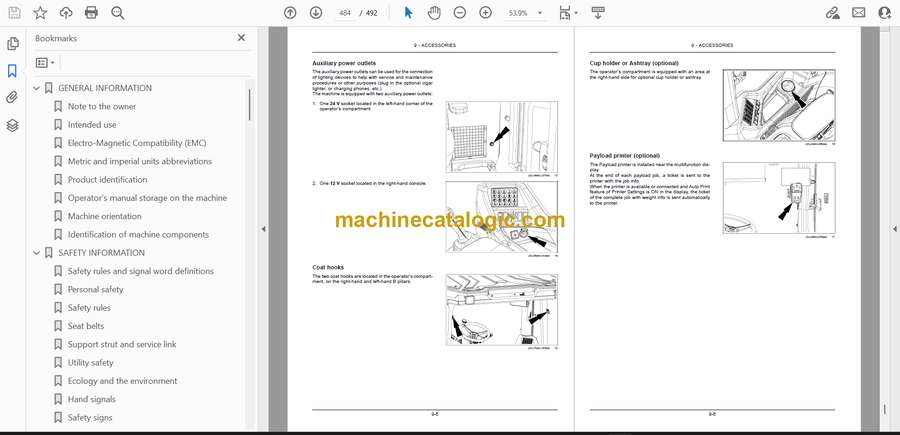Activate the hand pan tool
The image size is (900, 435).
(434, 13)
